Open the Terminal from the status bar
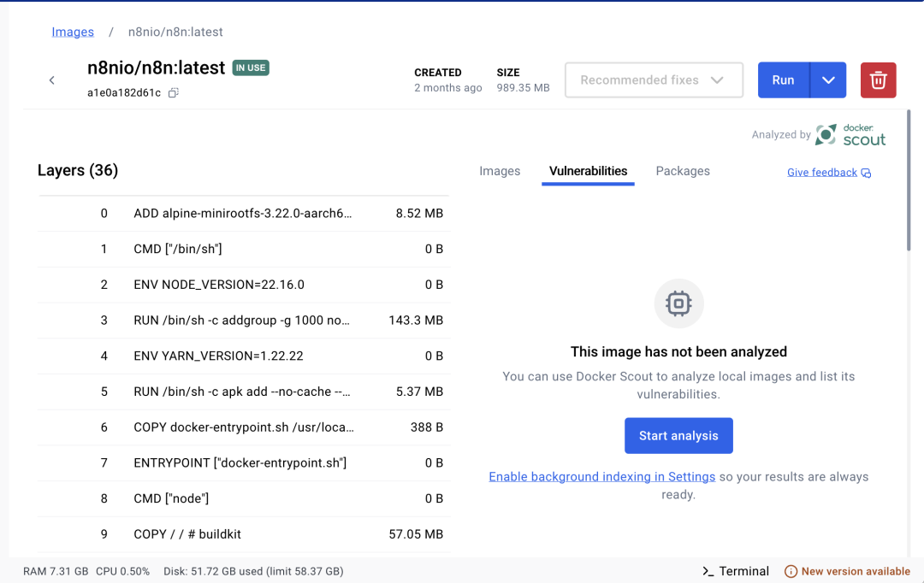The width and height of the screenshot is (924, 583). click(x=736, y=571)
